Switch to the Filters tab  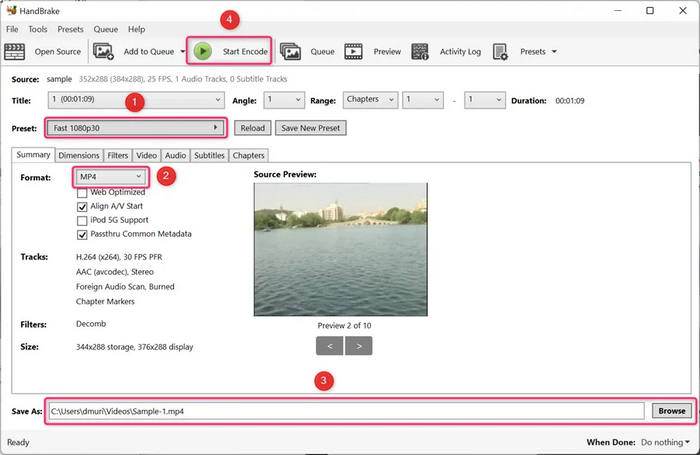tap(117, 155)
